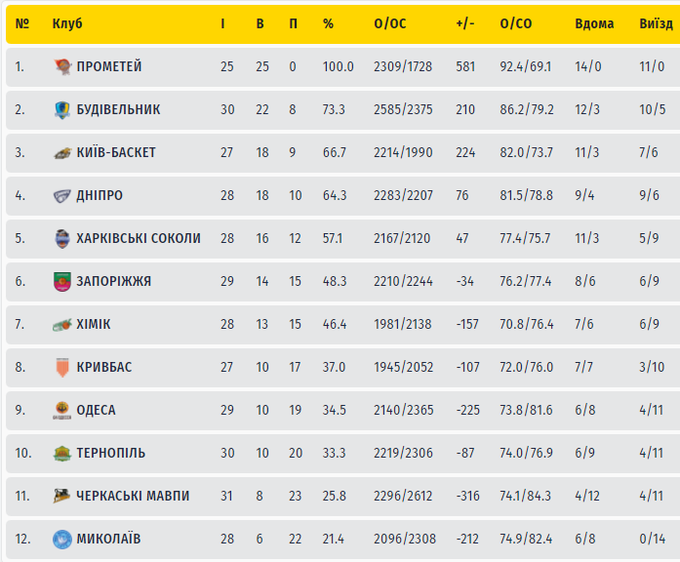Click the Хімік team logo
The image size is (680, 562).
coord(62,325)
